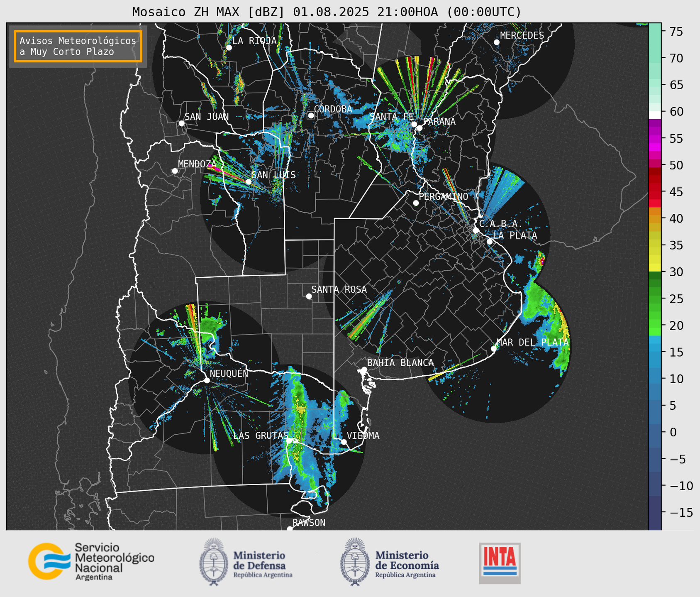Click the Avisos Meteorológicos a Muy Corto Plazo box
The height and width of the screenshot is (597, 700).
click(78, 46)
